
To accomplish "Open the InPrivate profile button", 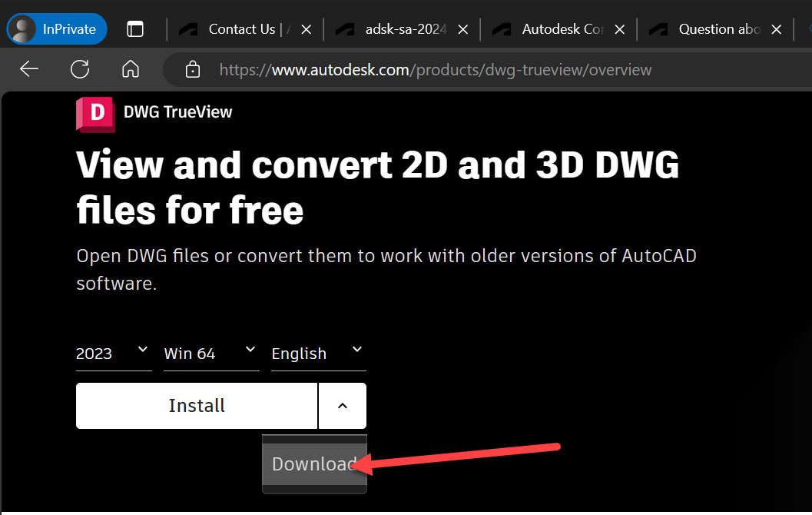I will pyautogui.click(x=56, y=29).
